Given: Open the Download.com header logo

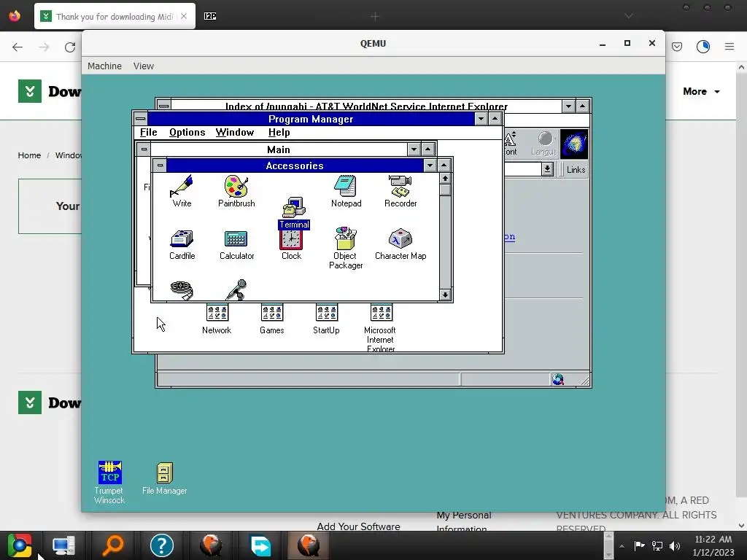Looking at the screenshot, I should [x=50, y=91].
